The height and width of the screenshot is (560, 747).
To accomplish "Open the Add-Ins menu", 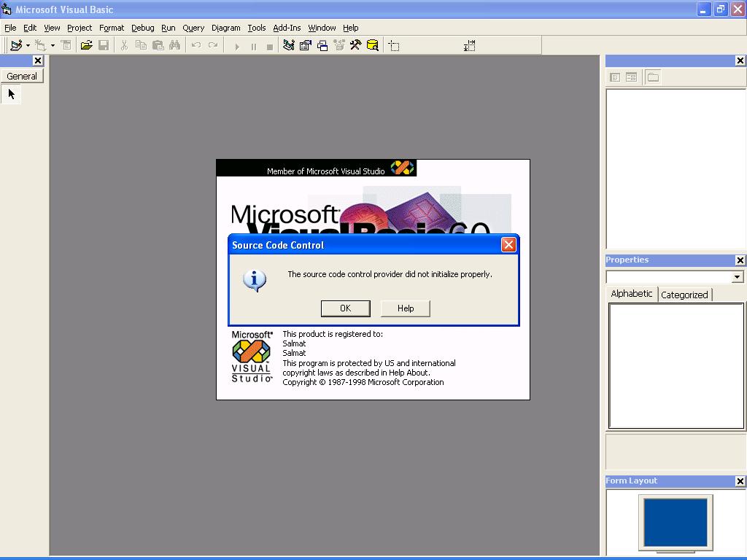I will coord(287,28).
